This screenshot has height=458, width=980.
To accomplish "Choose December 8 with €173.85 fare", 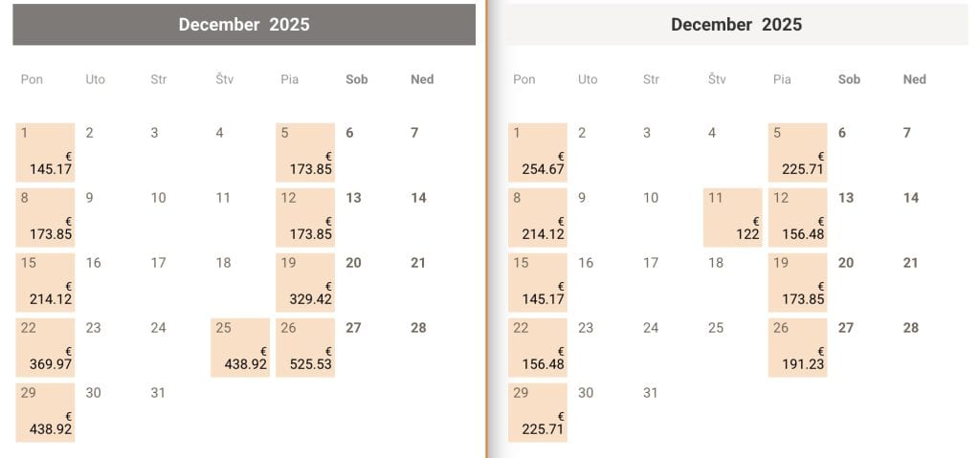I will (45, 217).
